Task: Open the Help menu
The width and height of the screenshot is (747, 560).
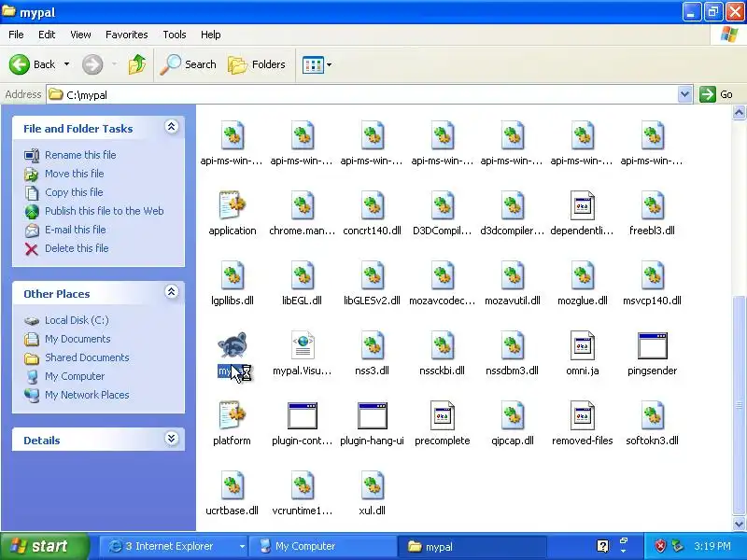Action: point(211,35)
